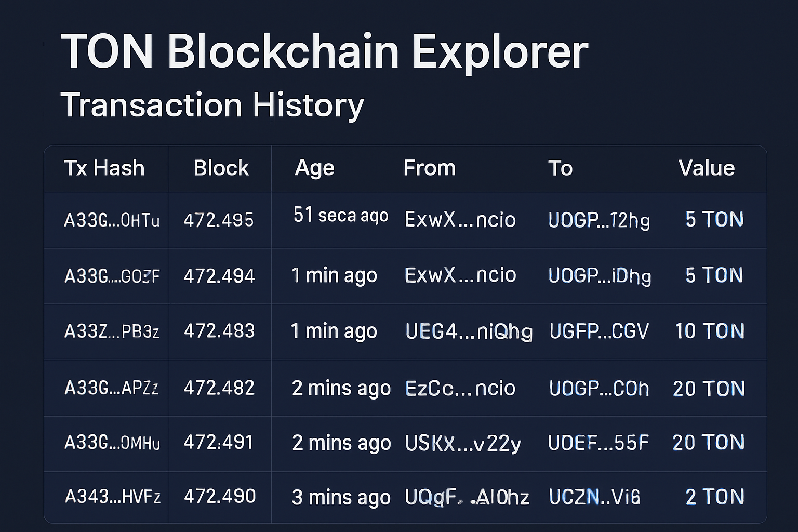The width and height of the screenshot is (798, 532).
Task: Click block number 472.495
Action: tap(219, 220)
